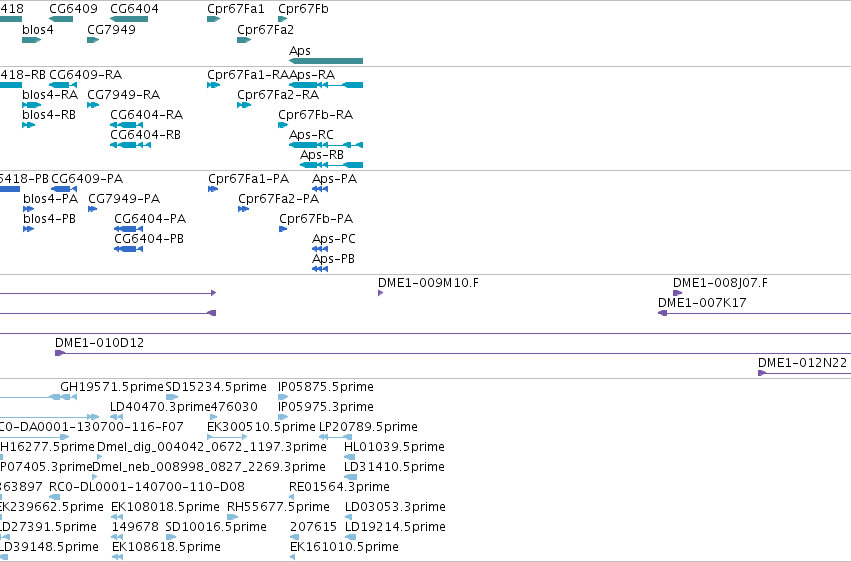Open the Cpr67Fa1-PA protein
Screen dimensions: 851x562
(213, 189)
